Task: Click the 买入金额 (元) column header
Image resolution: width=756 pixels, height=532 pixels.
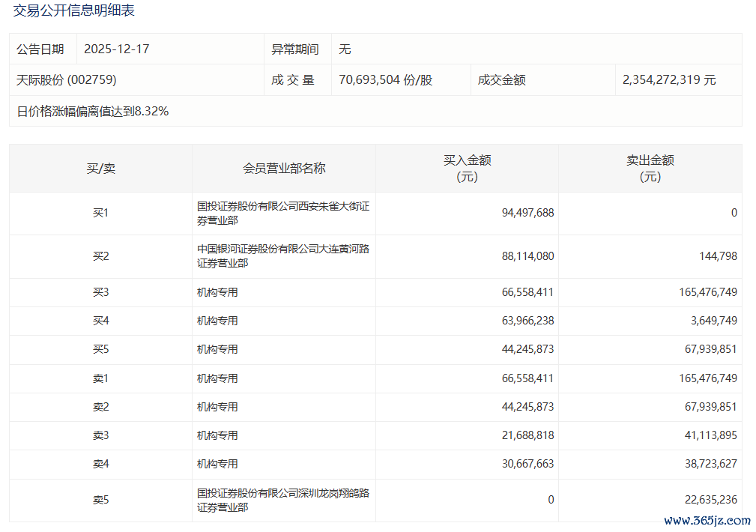Action: pyautogui.click(x=467, y=169)
